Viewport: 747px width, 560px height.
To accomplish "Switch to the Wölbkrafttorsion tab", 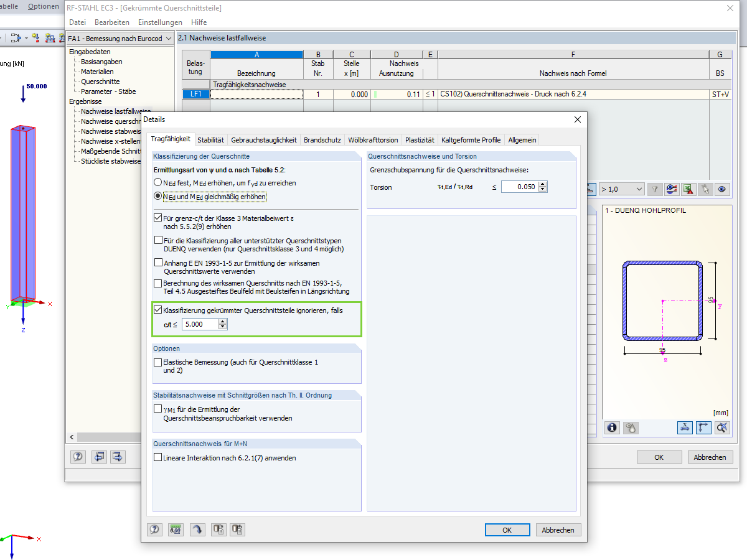I will [373, 140].
